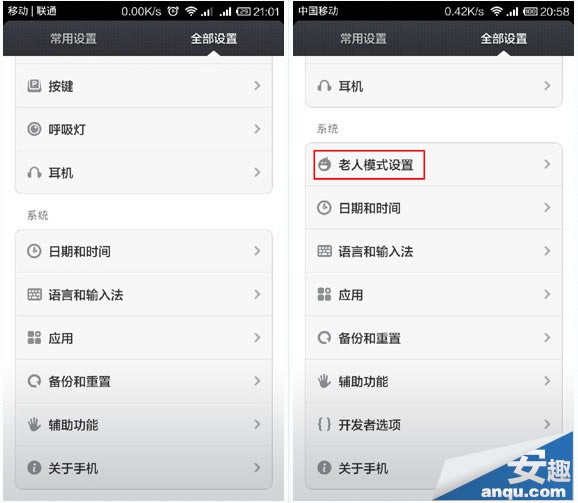Image resolution: width=578 pixels, height=503 pixels.
Task: Tap the 老人模式设置 face icon
Action: point(324,164)
